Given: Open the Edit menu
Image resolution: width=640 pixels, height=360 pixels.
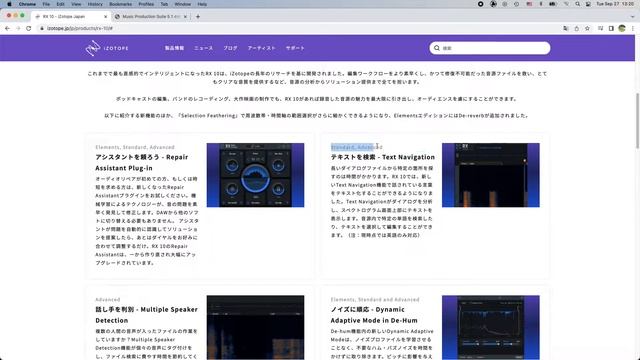Looking at the screenshot, I should (x=60, y=4).
